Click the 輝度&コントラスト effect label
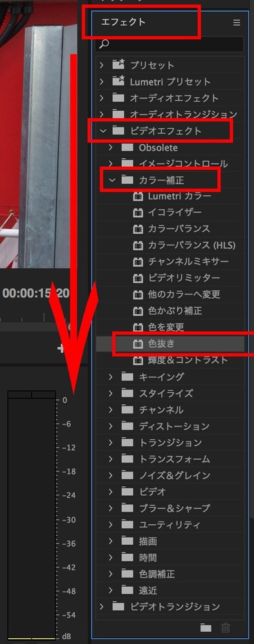Viewport: 254px width, 644px height. point(188,360)
